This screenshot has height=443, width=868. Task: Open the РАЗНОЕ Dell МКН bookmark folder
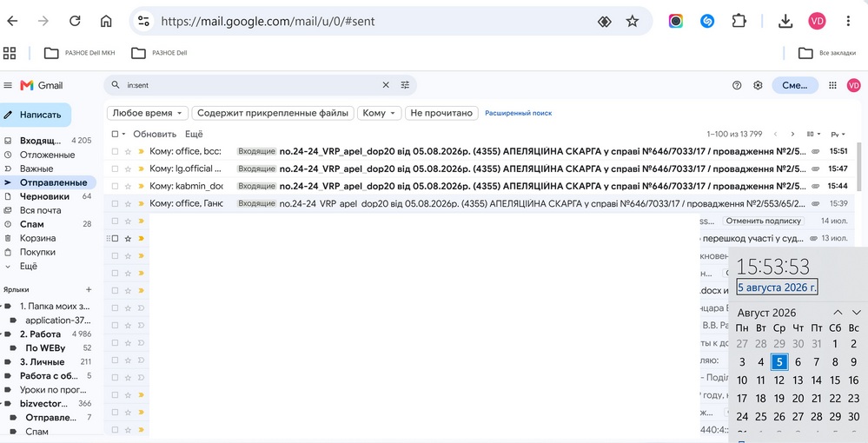pyautogui.click(x=80, y=53)
